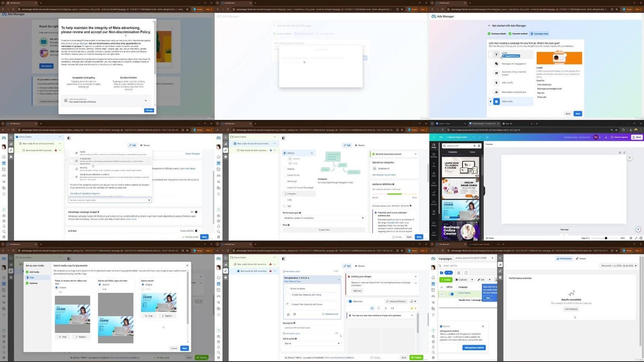Open help question mark in Campaigns window rail

click(x=433, y=330)
